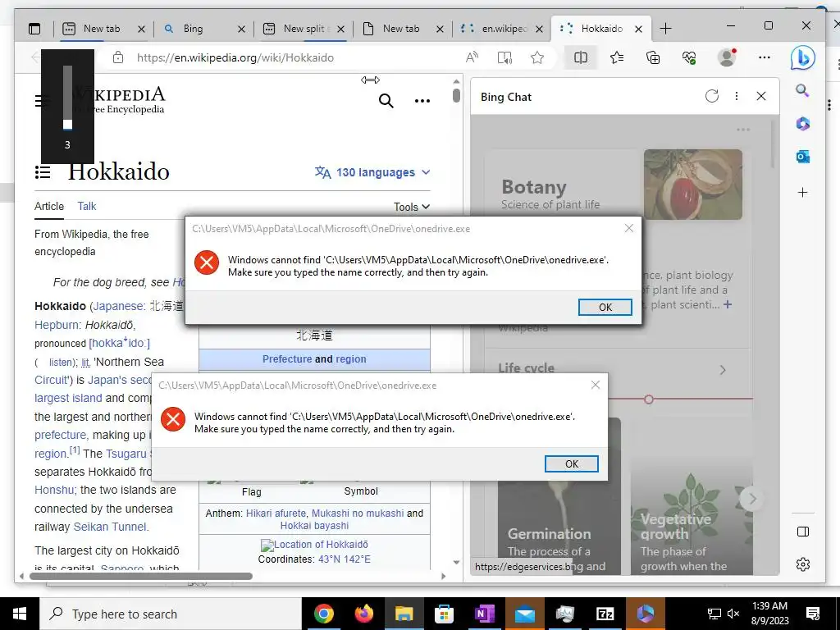Switch to the New split tab
The height and width of the screenshot is (630, 840).
[304, 29]
